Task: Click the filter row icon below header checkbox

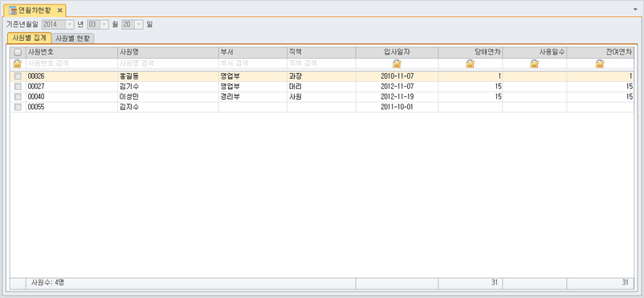Action: click(18, 63)
